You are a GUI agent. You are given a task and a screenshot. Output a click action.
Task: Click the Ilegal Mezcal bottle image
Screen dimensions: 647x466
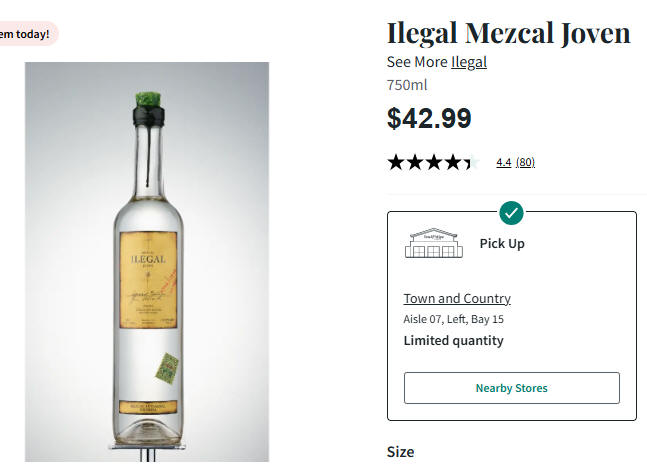(147, 262)
